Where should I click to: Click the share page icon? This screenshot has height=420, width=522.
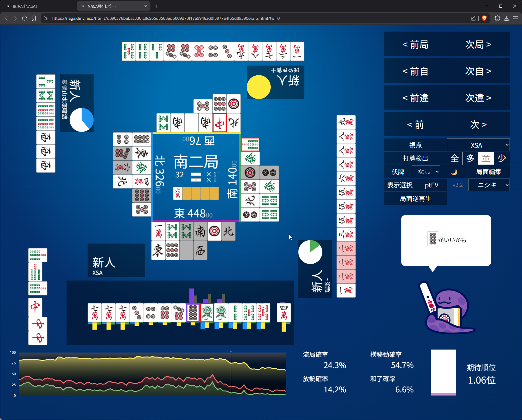click(x=473, y=18)
